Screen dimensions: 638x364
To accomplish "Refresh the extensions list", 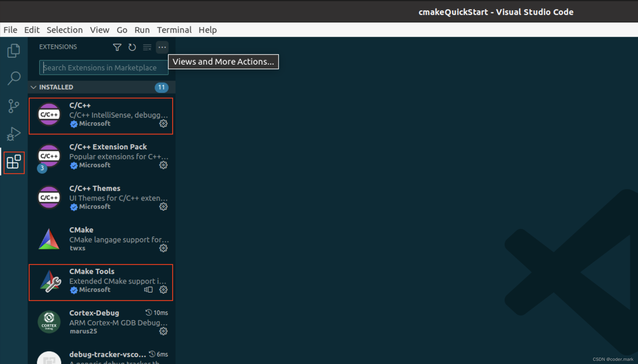I will [x=132, y=47].
